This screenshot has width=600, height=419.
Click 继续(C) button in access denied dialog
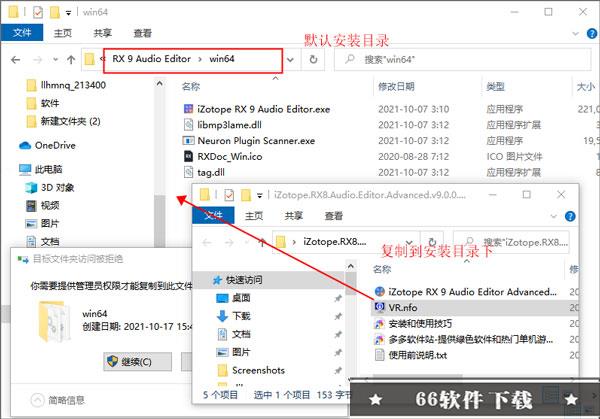point(137,362)
